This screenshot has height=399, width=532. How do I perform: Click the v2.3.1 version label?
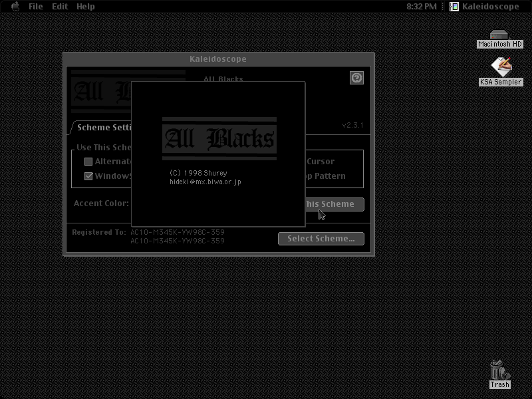(x=352, y=125)
